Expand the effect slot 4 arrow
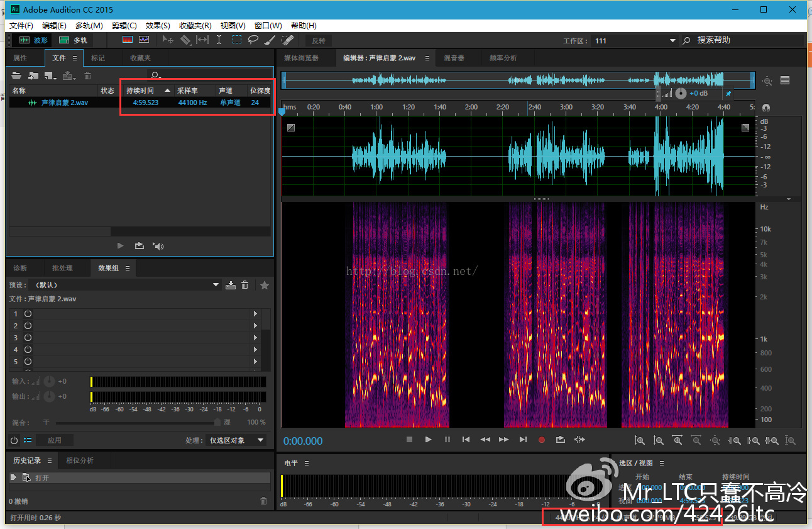Image resolution: width=812 pixels, height=529 pixels. coord(255,350)
